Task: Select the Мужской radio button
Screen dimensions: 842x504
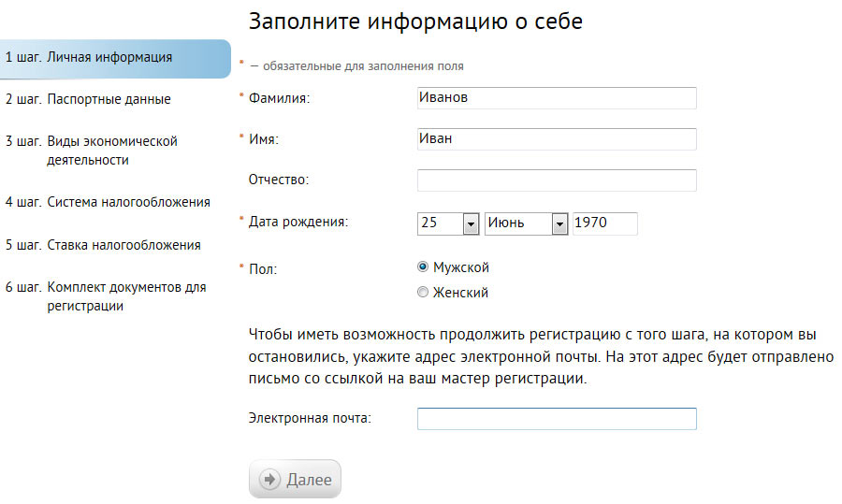Action: [423, 267]
